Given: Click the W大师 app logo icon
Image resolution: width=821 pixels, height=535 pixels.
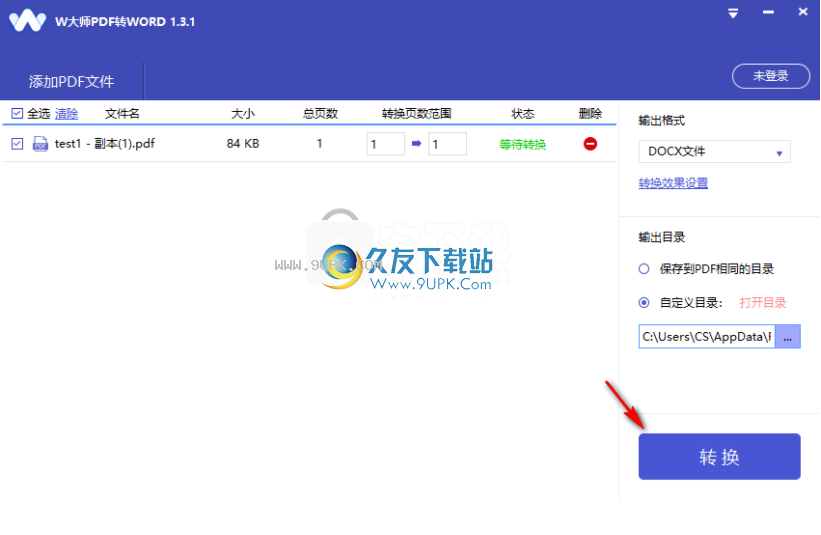Looking at the screenshot, I should [27, 21].
